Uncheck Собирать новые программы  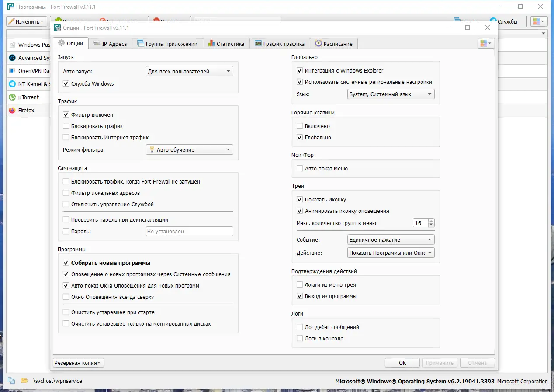click(x=66, y=263)
